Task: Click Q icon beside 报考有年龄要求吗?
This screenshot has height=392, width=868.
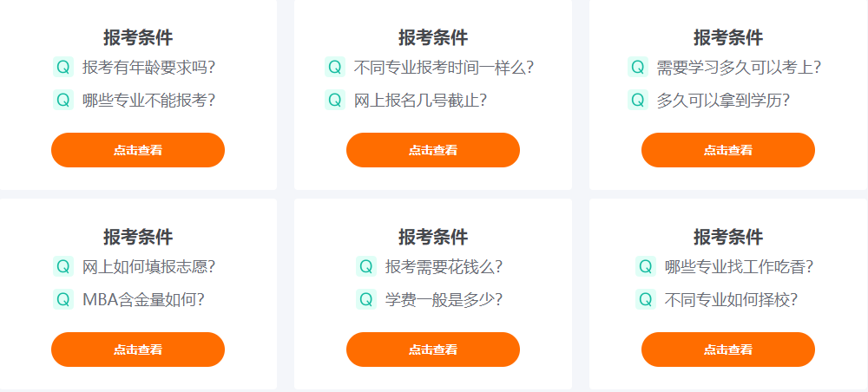Action: (63, 68)
